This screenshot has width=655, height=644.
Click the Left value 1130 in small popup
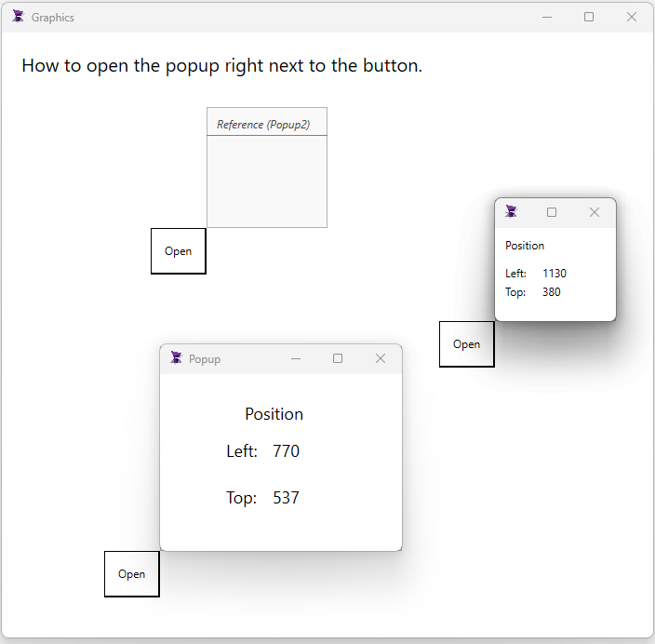coord(555,274)
